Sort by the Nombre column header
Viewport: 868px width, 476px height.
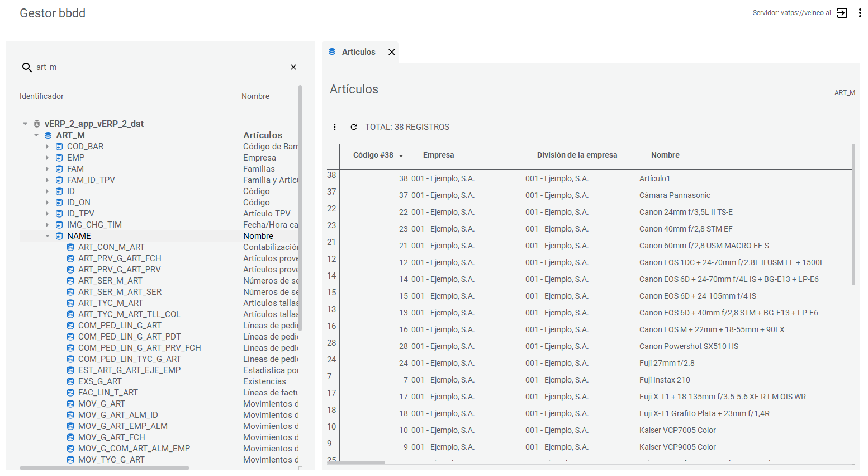click(665, 155)
